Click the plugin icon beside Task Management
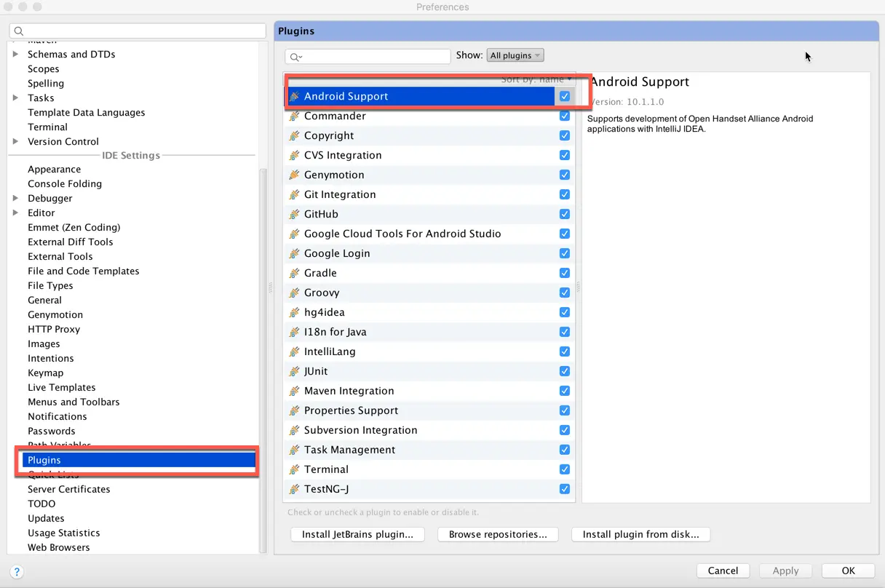Viewport: 885px width, 588px height. pos(294,450)
